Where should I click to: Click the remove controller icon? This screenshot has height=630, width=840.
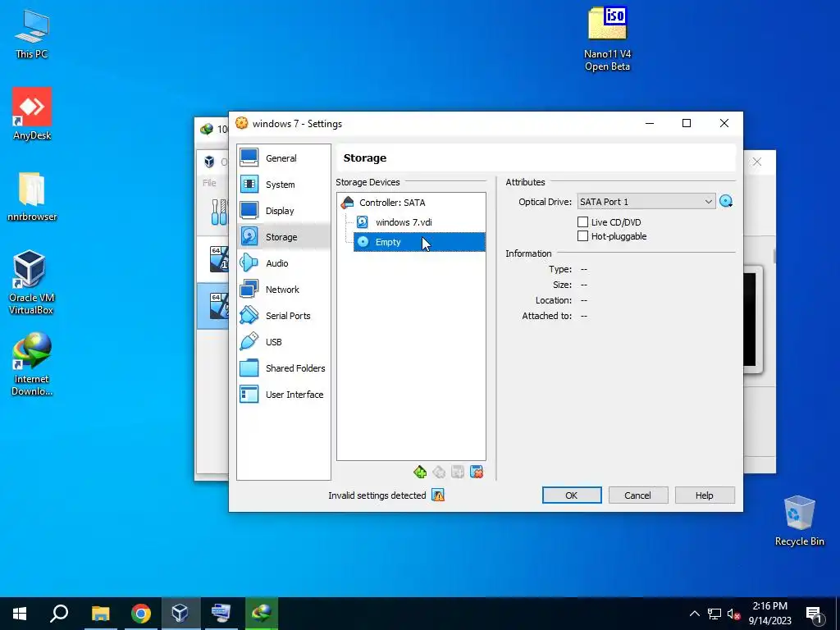(439, 472)
